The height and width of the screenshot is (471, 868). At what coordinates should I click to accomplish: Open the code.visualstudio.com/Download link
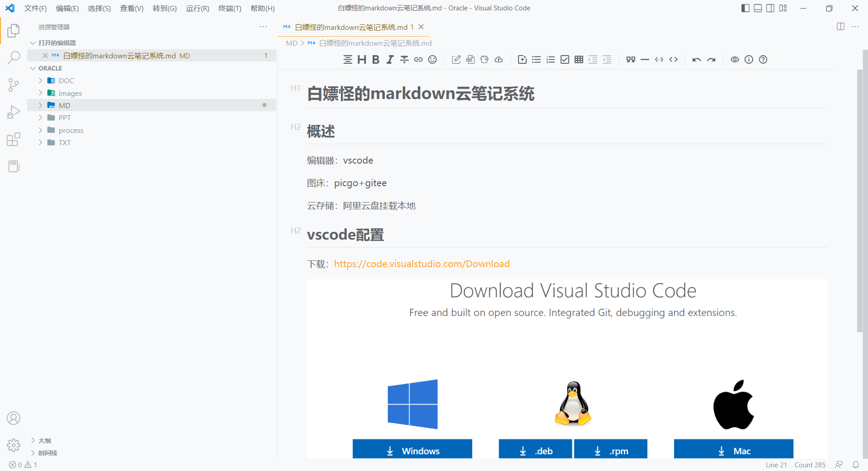point(422,264)
